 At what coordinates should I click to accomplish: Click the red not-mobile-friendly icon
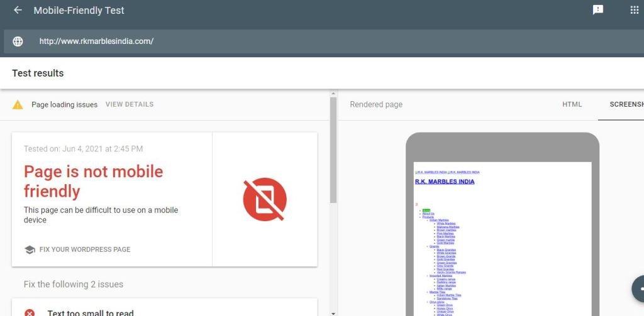pos(265,199)
